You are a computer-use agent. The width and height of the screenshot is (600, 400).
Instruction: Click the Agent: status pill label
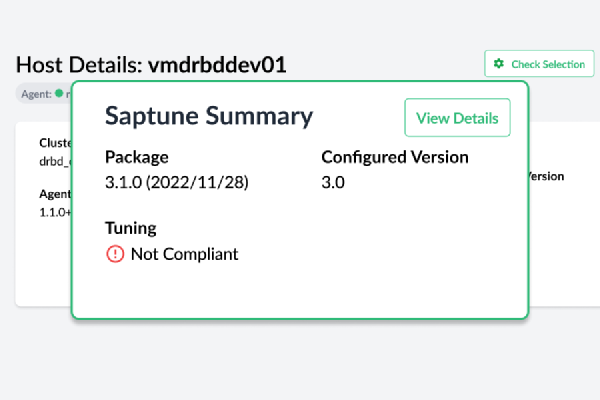[36, 94]
